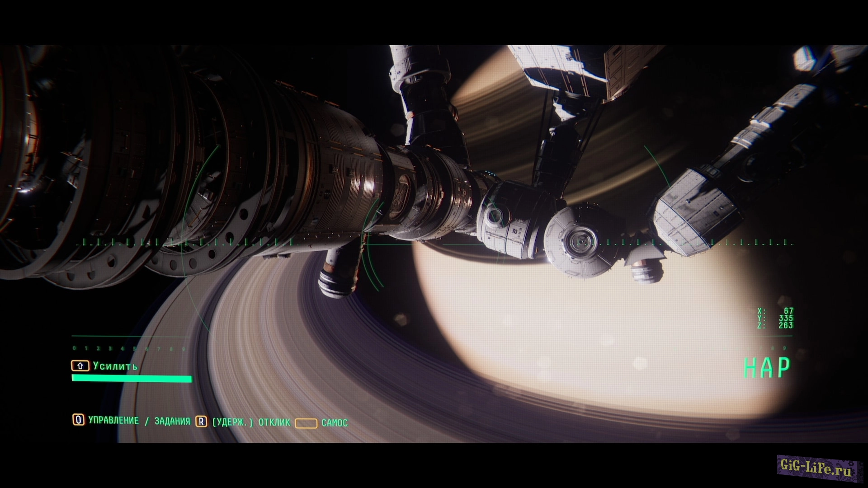Screen dimensions: 868x488
Task: Click the Z coordinate value 263
Action: tap(786, 325)
